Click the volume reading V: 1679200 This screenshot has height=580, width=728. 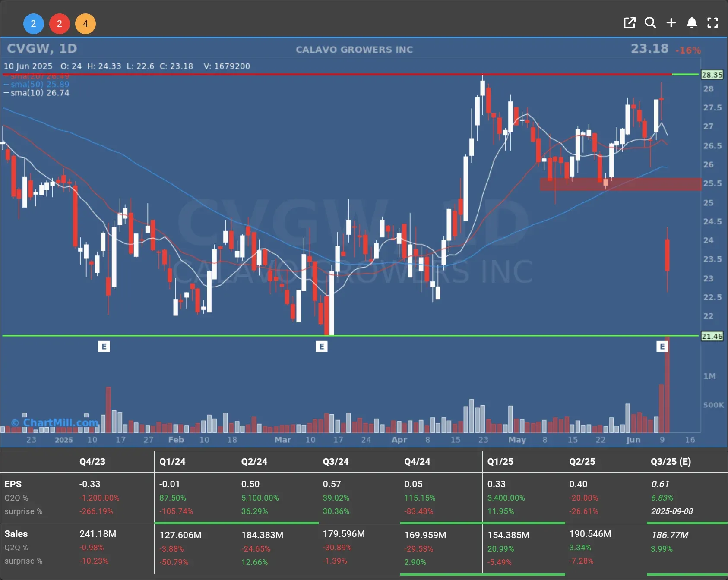[227, 66]
